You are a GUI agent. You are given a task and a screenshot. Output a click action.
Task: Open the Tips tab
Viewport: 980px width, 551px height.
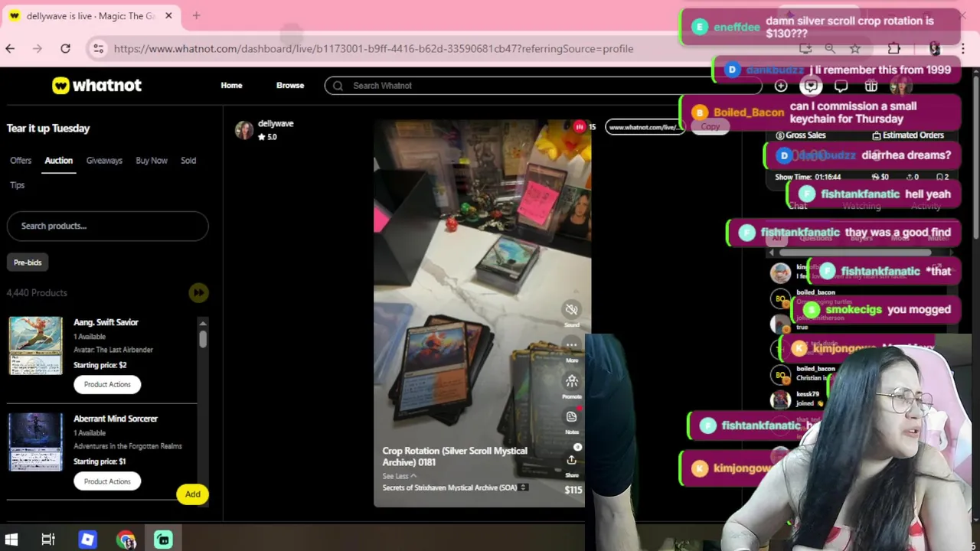click(18, 185)
